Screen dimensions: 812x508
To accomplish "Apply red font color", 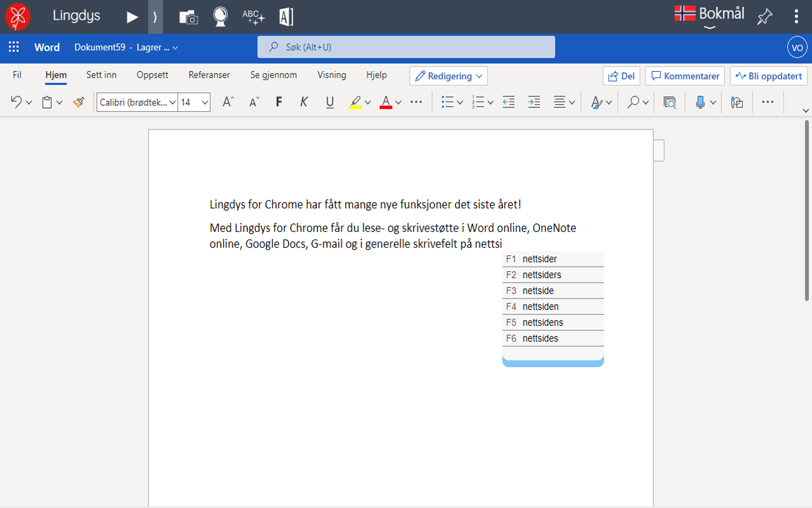I will (x=386, y=102).
